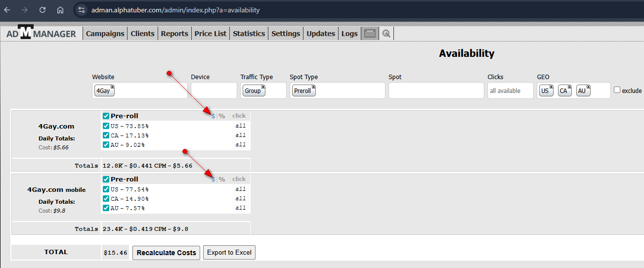Click the browser forward arrow
Image resolution: width=644 pixels, height=268 pixels.
click(x=25, y=10)
